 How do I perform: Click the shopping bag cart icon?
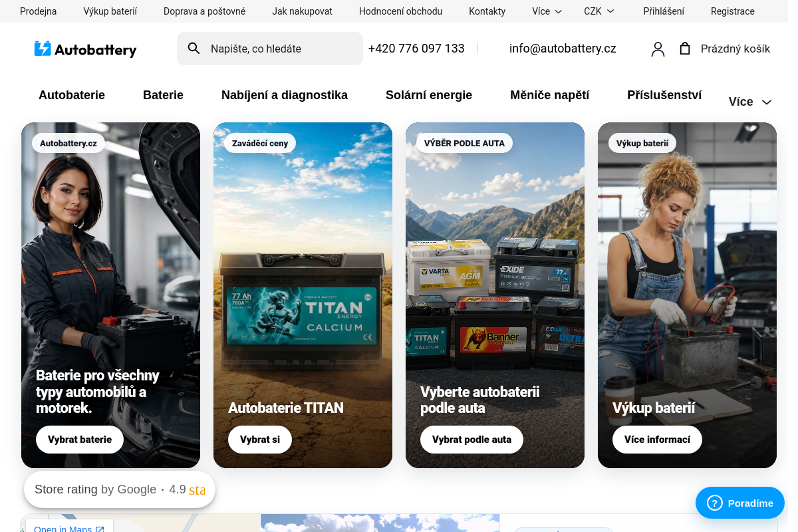pyautogui.click(x=685, y=49)
